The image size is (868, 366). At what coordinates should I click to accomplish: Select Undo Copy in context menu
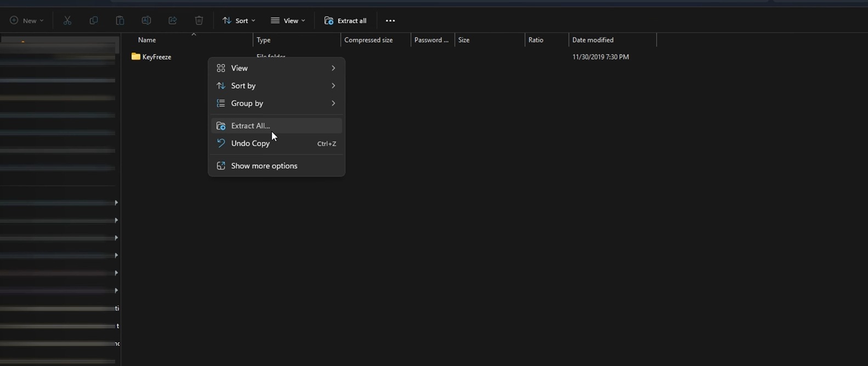point(251,143)
